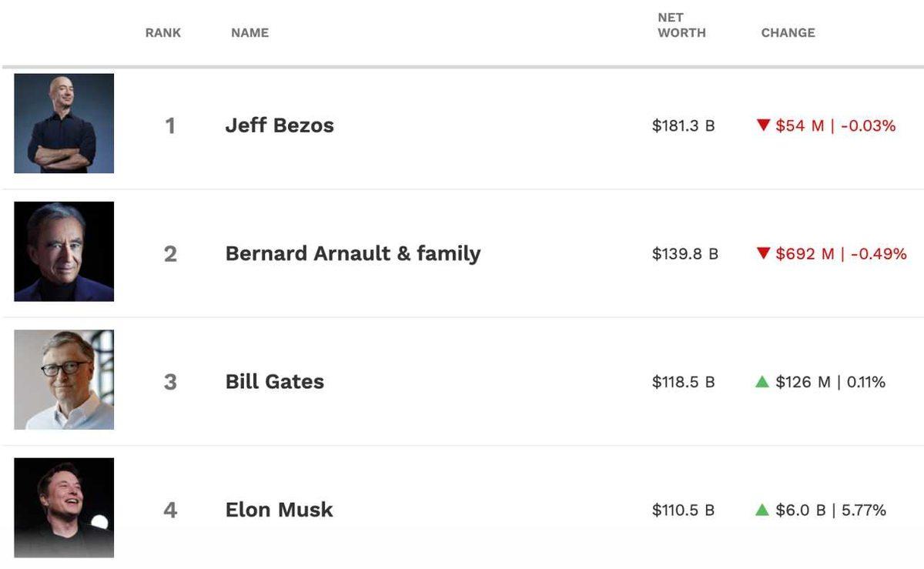The image size is (924, 569).
Task: Select Jeff Bezos's $181.3 B net worth value
Action: coord(682,125)
